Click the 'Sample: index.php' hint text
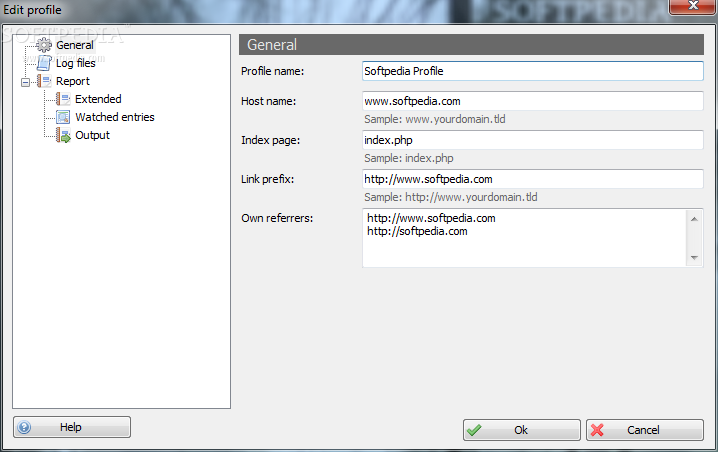This screenshot has width=718, height=452. tap(408, 158)
